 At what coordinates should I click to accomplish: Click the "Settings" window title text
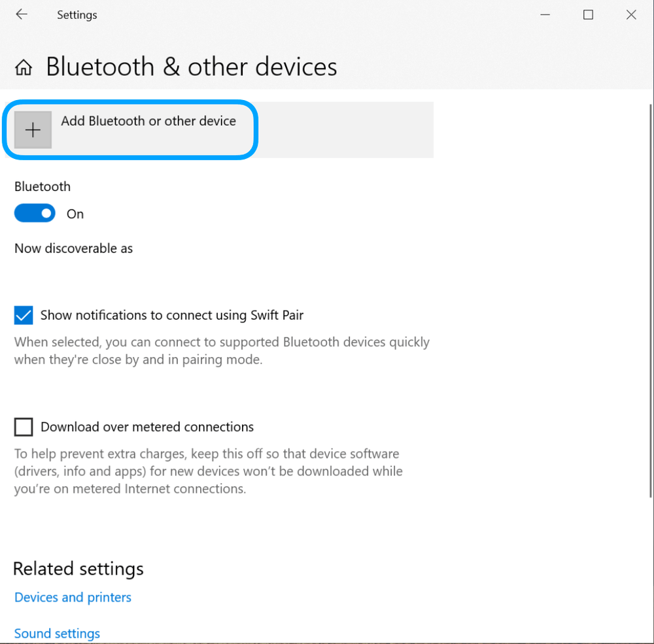(77, 15)
